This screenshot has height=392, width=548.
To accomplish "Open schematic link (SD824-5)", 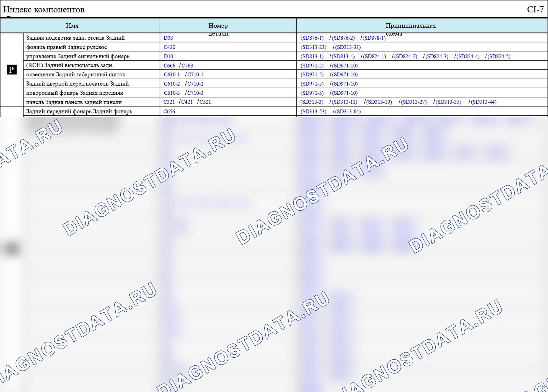I will (499, 56).
